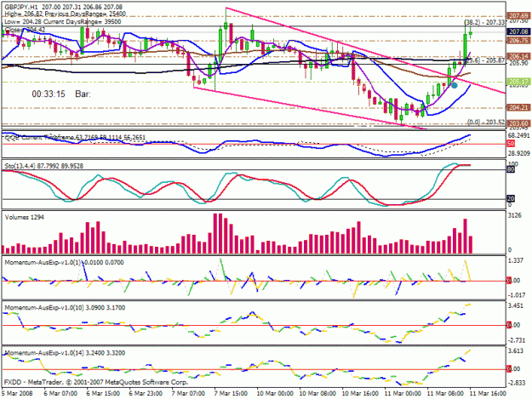
Task: Click '10 Mar 16:00' on the time axis
Action: pyautogui.click(x=360, y=394)
